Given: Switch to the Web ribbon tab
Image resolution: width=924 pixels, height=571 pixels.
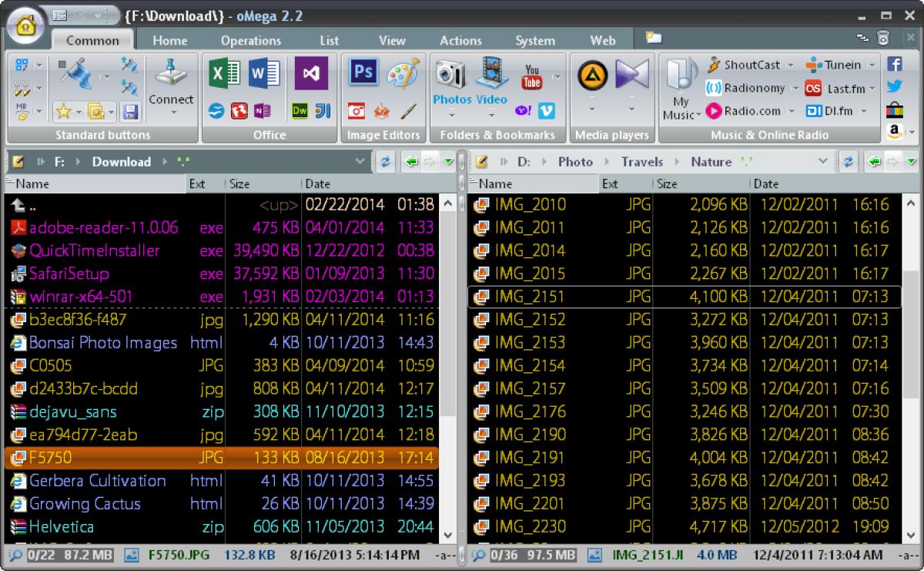Looking at the screenshot, I should tap(603, 40).
